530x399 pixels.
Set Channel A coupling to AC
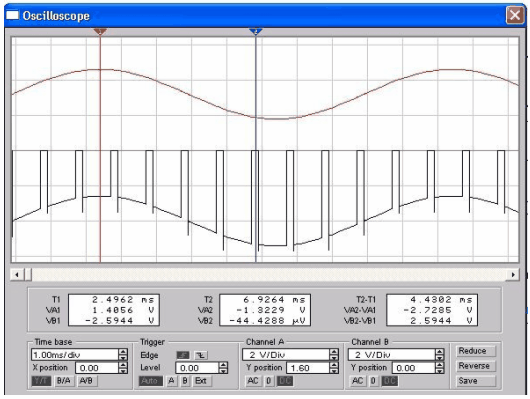(x=252, y=381)
